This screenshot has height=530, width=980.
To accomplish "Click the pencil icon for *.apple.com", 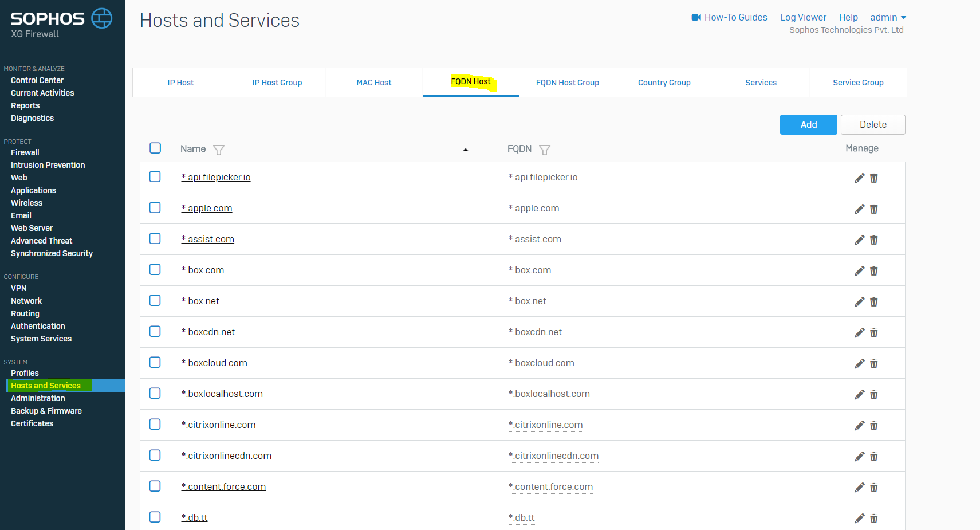I will [859, 209].
